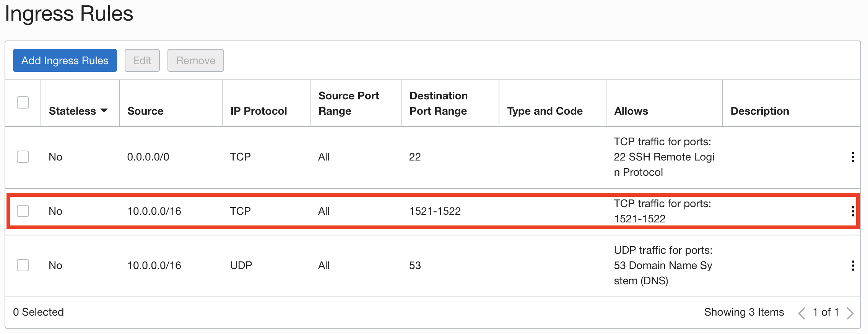Check the 1521-1522 rule row checkbox
This screenshot has width=868, height=334.
pyautogui.click(x=23, y=211)
